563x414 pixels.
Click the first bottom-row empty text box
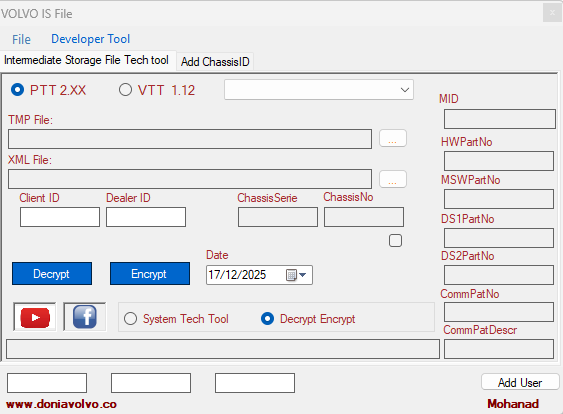(47, 383)
